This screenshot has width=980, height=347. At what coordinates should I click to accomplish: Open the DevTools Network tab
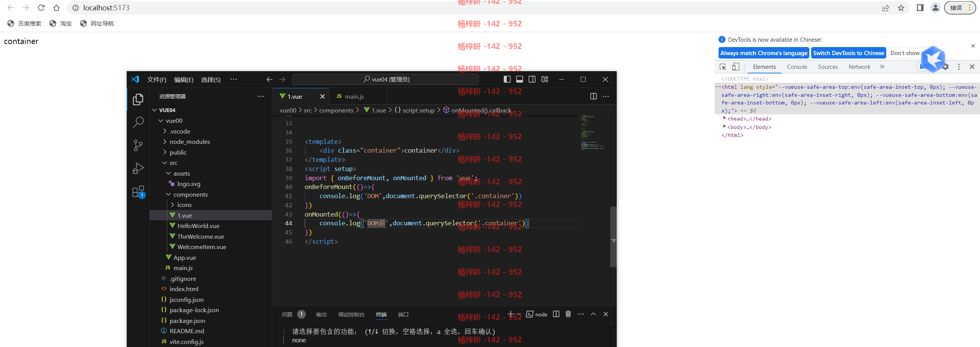click(859, 67)
